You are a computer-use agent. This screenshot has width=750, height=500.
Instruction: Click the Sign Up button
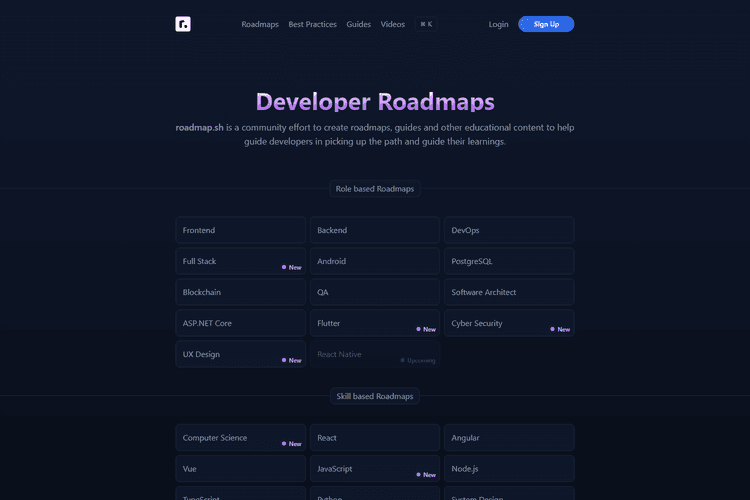coord(546,24)
